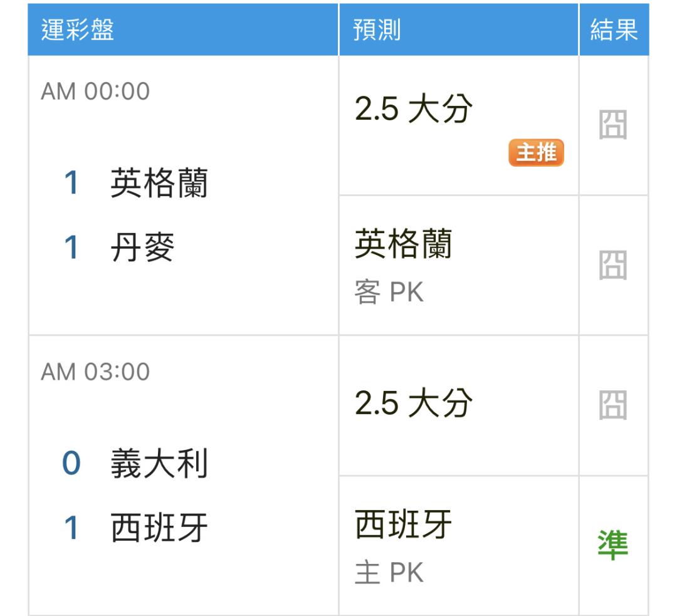
Task: Click the 囧 result icon for England 2.5 大分
Action: pos(612,125)
